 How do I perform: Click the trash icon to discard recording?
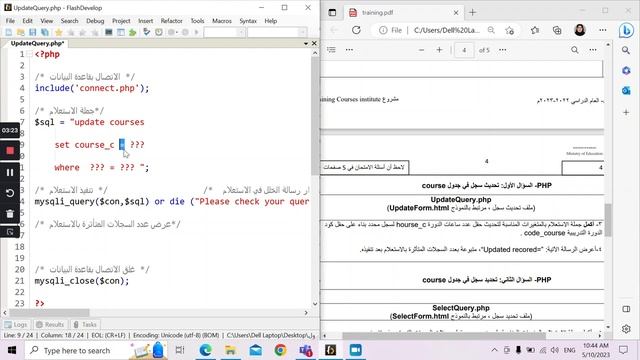click(10, 213)
